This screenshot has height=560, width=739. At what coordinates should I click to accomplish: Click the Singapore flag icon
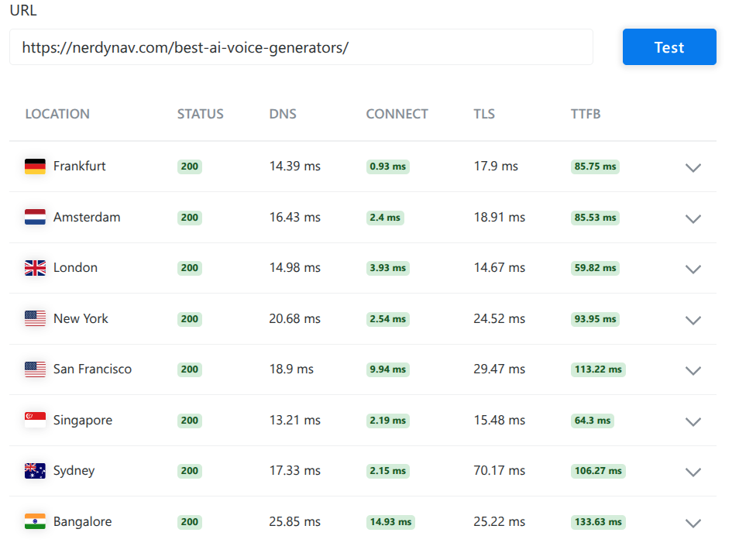point(36,420)
